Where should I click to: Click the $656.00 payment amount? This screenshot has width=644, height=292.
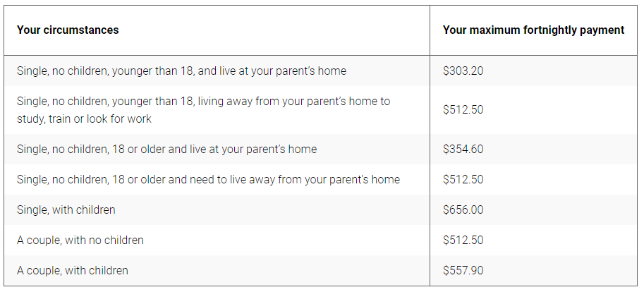463,210
